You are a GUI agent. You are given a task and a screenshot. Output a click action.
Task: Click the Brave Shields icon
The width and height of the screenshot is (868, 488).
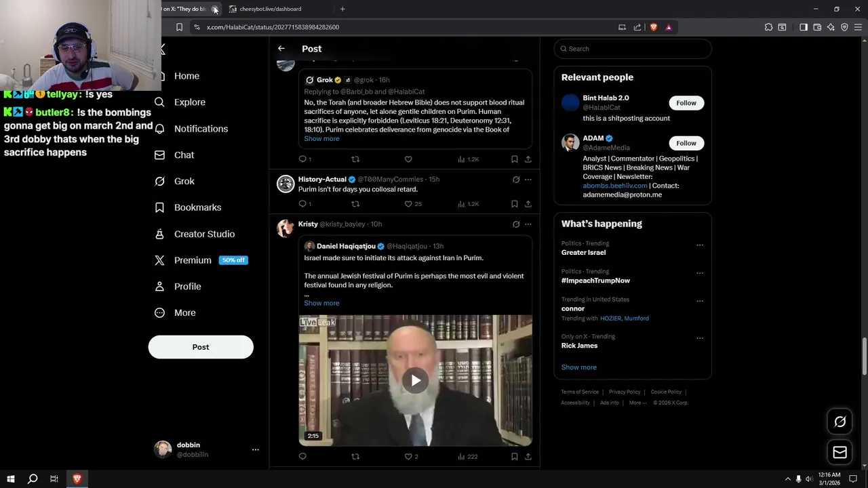pos(654,27)
